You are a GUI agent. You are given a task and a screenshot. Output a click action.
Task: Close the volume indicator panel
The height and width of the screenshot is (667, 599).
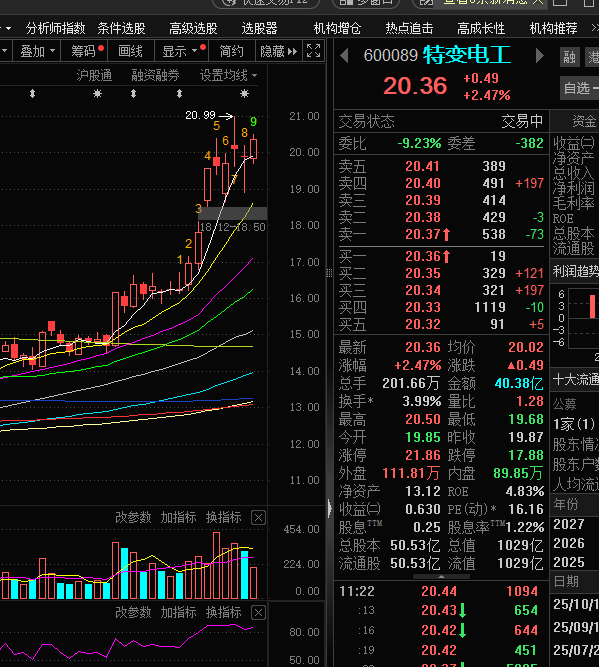258,518
